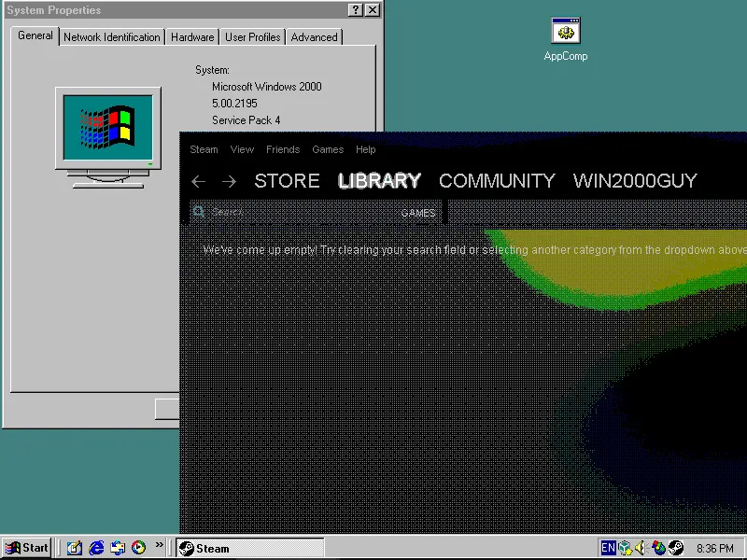This screenshot has width=747, height=560.
Task: Open Show Desktop from the quick launch
Action: coord(75,548)
